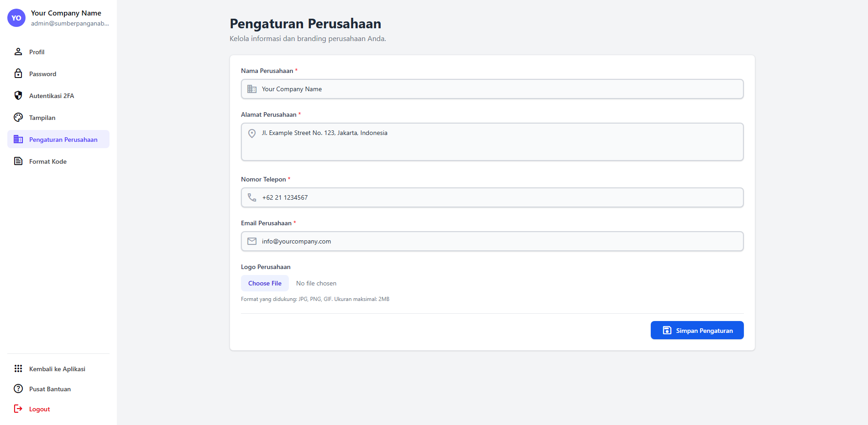Click the Kembali ke Aplikasi grid icon
Image resolution: width=868 pixels, height=425 pixels.
(18, 368)
